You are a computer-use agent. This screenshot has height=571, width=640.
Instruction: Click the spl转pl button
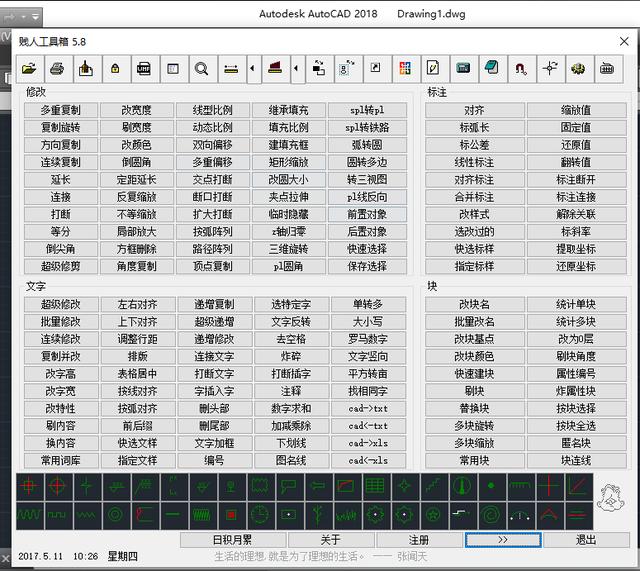367,110
